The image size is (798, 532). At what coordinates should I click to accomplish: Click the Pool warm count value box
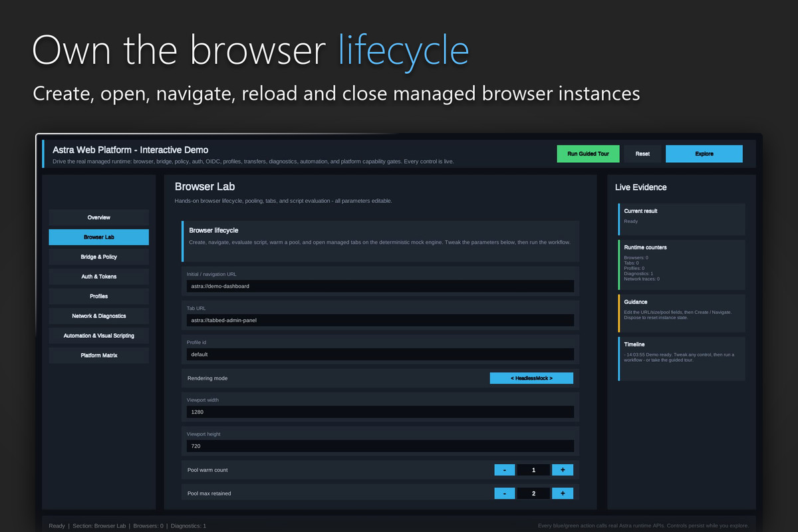533,470
